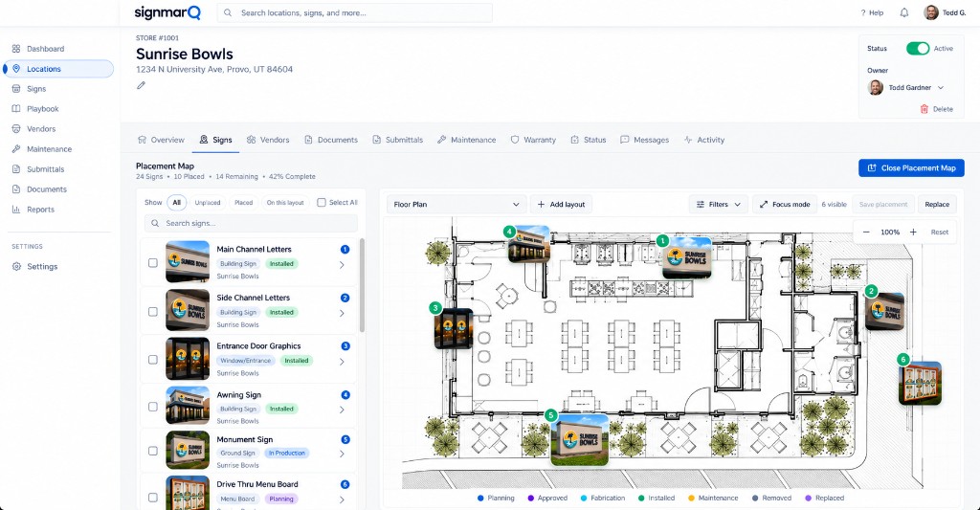The height and width of the screenshot is (510, 980).
Task: Filter list to Unplaced signs
Action: [208, 203]
